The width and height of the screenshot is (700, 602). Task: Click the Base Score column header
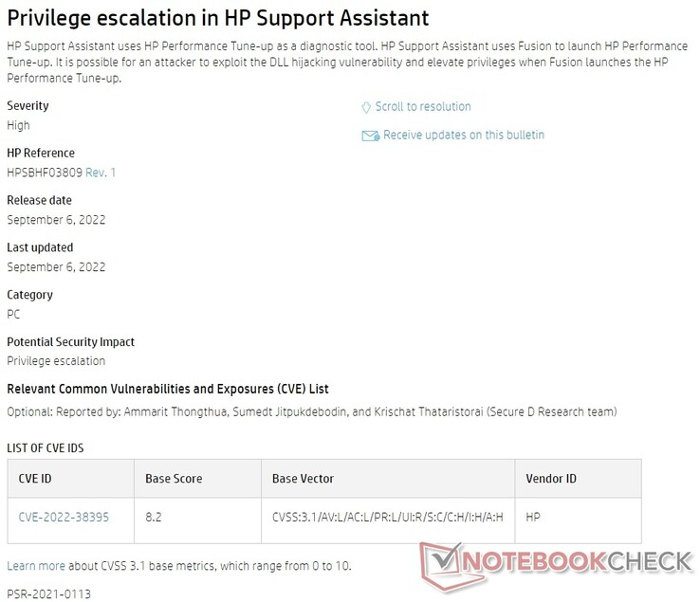click(197, 479)
